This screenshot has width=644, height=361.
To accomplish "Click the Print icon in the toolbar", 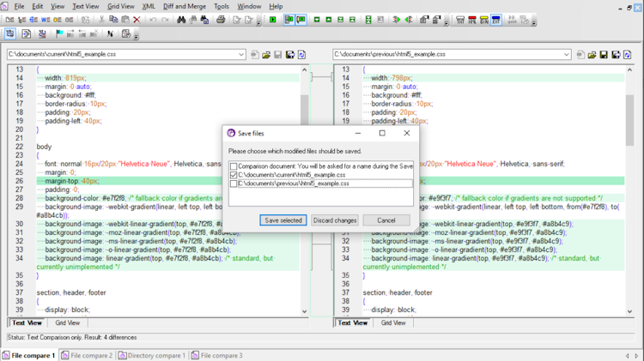I will 221,20.
